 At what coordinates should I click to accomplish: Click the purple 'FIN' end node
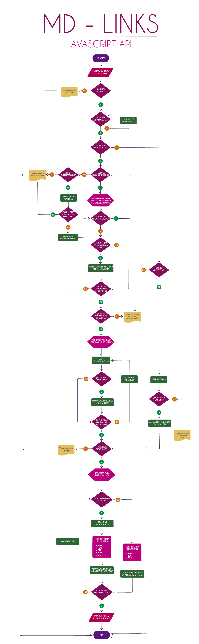pyautogui.click(x=101, y=635)
